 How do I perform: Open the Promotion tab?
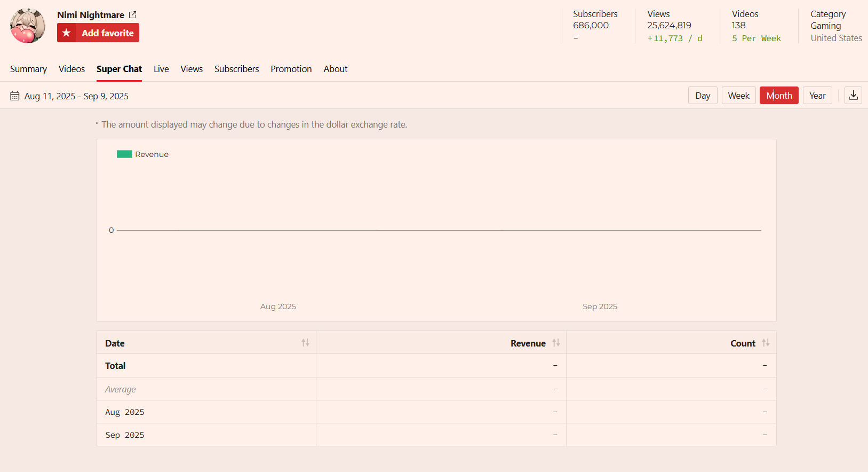[x=291, y=69]
